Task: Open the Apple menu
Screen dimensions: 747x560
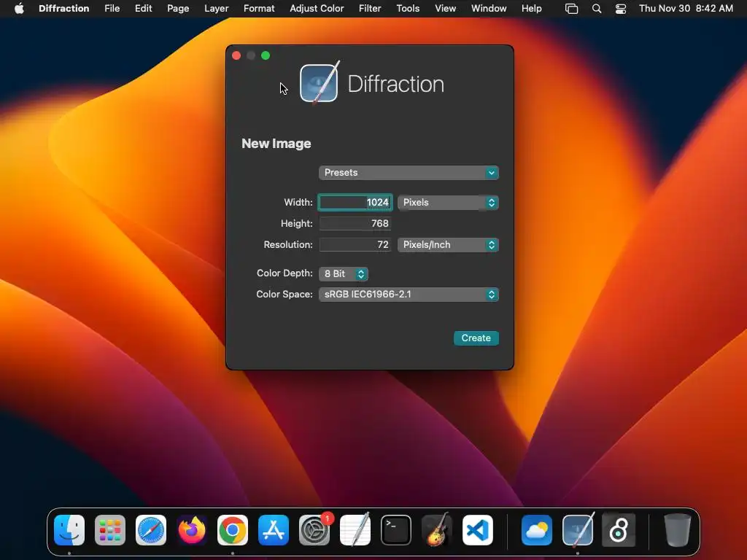Action: [x=19, y=9]
